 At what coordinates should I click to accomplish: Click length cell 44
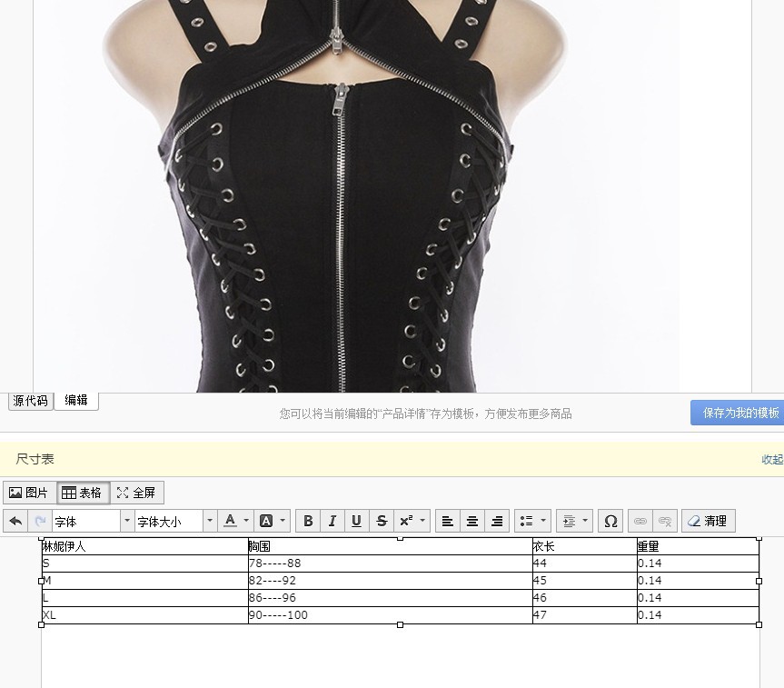[585, 563]
